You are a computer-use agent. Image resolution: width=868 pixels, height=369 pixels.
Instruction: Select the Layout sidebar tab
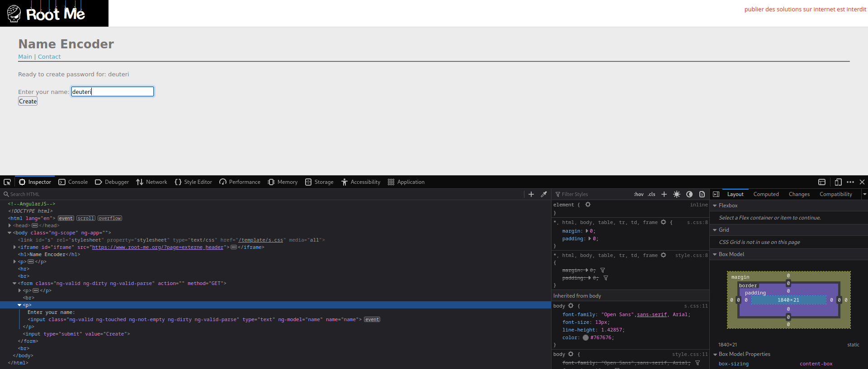click(735, 194)
